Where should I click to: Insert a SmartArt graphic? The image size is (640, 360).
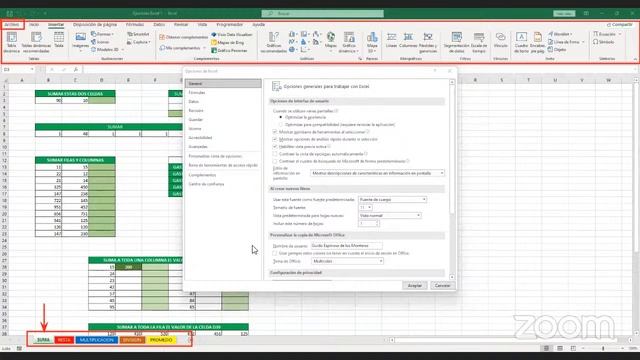click(x=138, y=34)
